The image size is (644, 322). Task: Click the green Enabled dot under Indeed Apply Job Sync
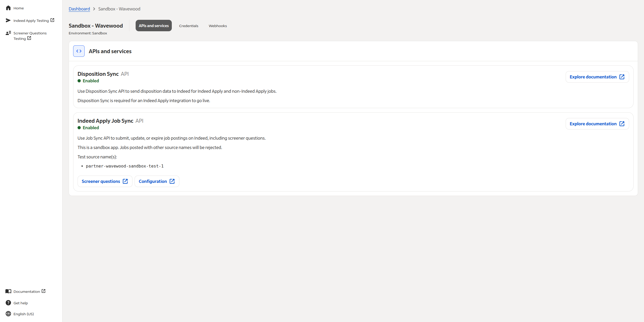[79, 128]
